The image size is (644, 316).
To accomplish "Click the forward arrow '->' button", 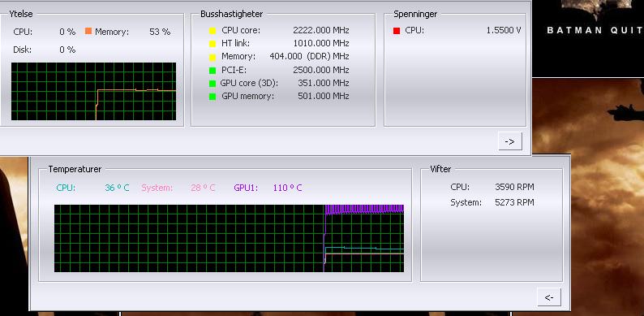I will (x=509, y=141).
